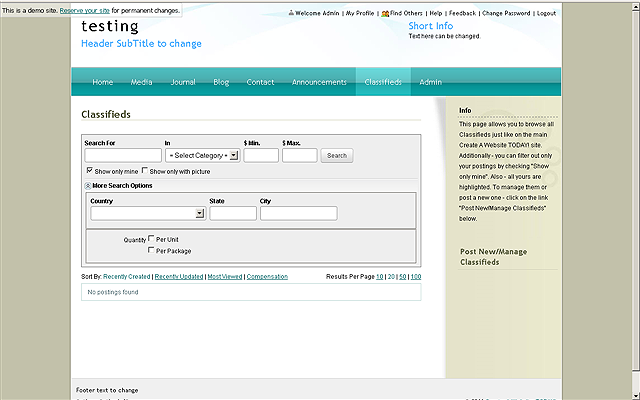
Task: Open Post New/Manage Classifieds in sidebar
Action: pos(493,256)
